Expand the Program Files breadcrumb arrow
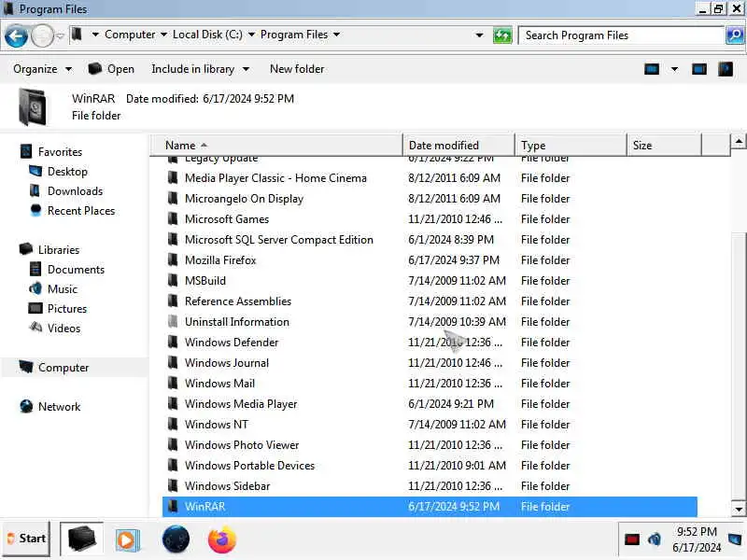 pyautogui.click(x=336, y=35)
